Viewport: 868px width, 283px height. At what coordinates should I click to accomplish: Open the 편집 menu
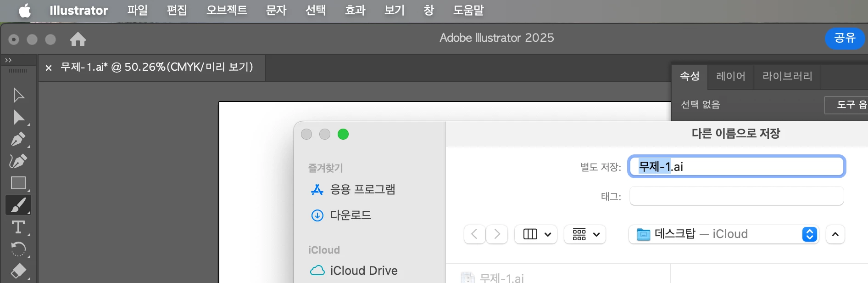pyautogui.click(x=177, y=10)
